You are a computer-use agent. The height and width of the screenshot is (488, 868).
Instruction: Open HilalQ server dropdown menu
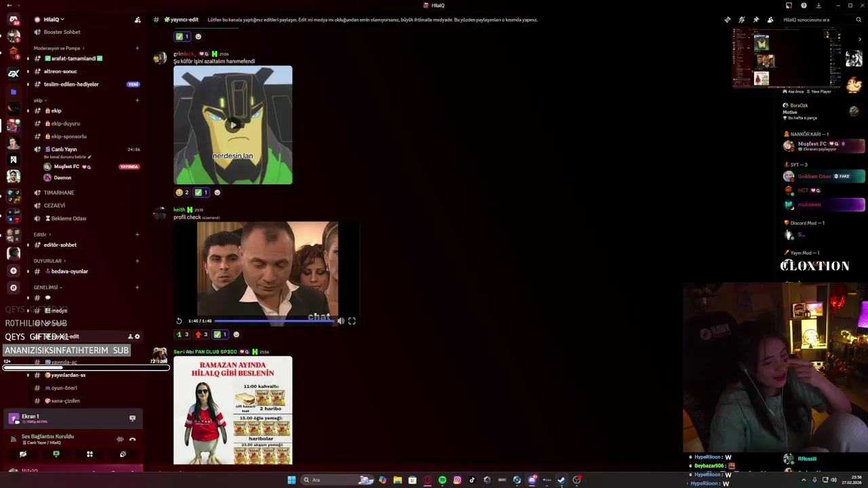pyautogui.click(x=54, y=20)
